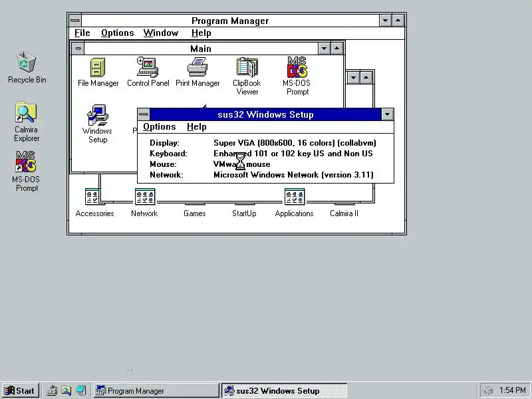
Task: Open the Options menu in Windows Setup
Action: [x=160, y=126]
